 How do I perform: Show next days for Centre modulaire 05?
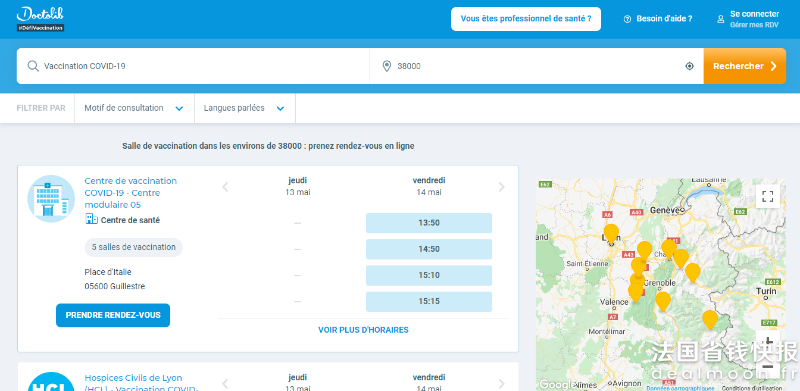coord(502,187)
